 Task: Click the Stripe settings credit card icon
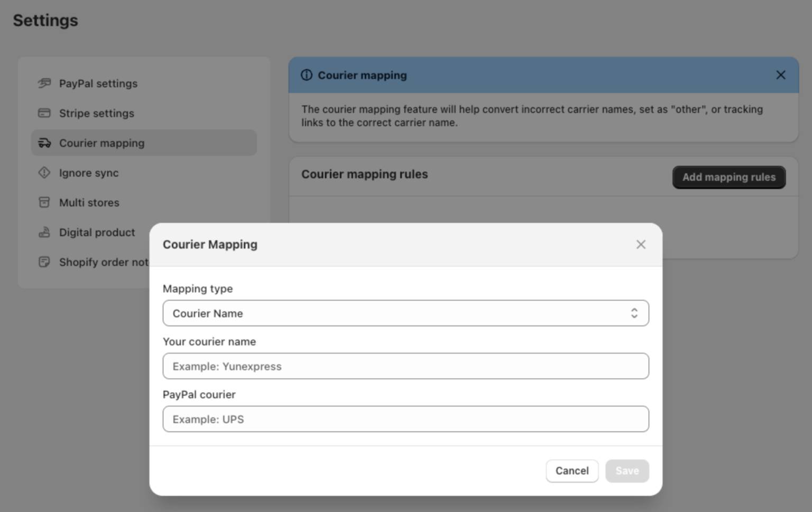[44, 113]
